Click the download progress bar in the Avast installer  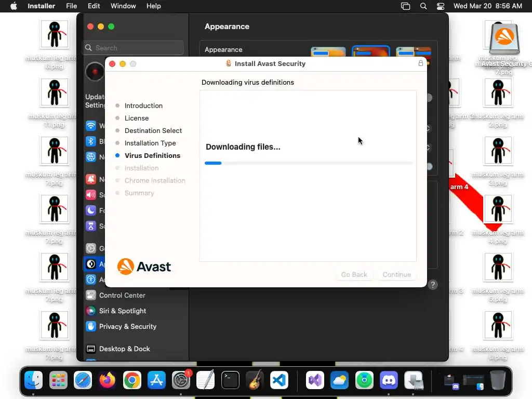pos(309,163)
